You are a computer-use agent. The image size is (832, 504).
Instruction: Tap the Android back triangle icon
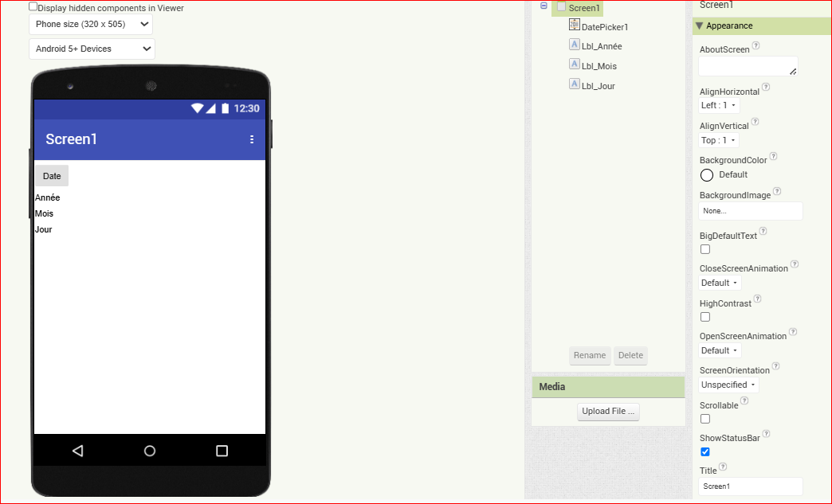78,451
